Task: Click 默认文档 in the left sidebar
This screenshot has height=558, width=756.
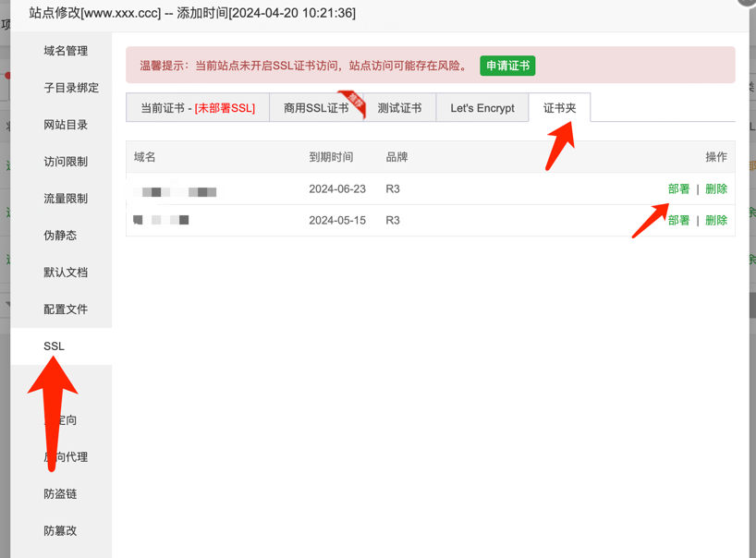Action: tap(66, 273)
